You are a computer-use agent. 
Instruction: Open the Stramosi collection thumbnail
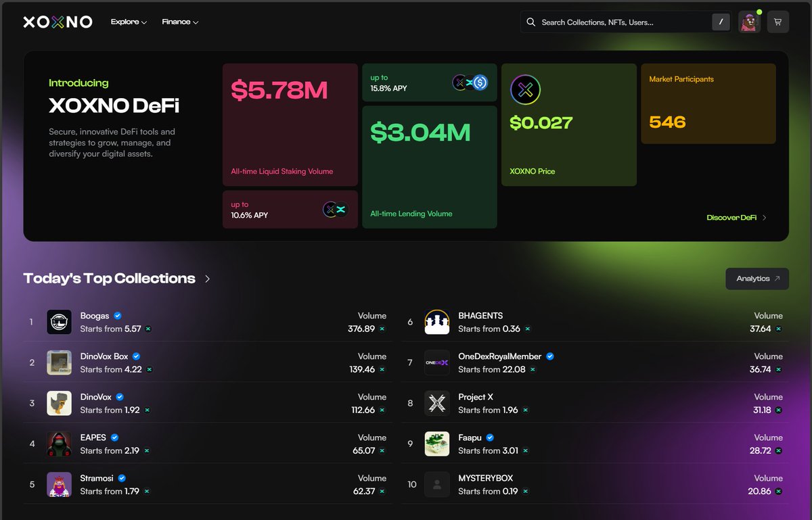click(59, 484)
